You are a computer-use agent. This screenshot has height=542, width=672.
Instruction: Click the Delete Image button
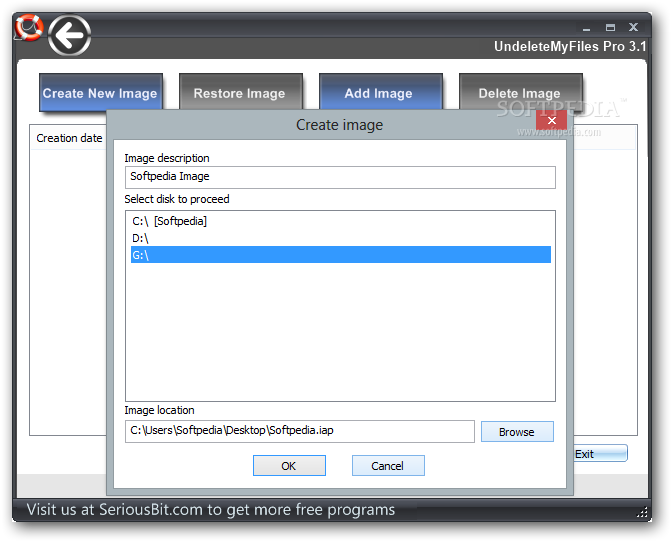coord(520,92)
